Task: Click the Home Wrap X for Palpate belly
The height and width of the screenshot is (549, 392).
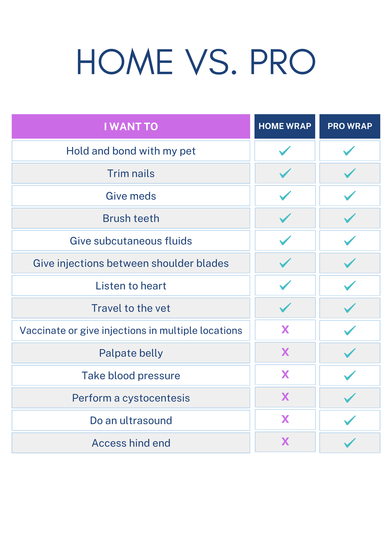Action: 285,352
